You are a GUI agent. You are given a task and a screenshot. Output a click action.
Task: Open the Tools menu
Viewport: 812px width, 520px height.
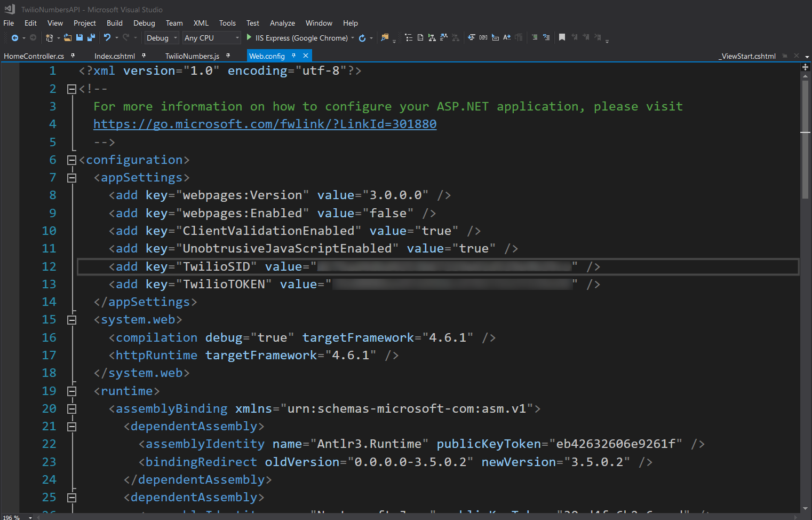227,23
